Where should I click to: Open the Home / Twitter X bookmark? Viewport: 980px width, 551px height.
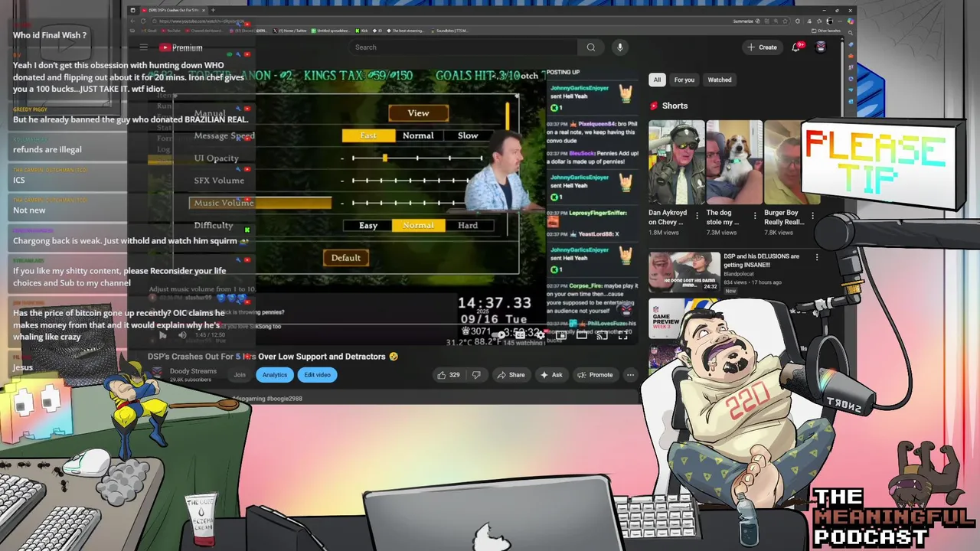[x=291, y=31]
